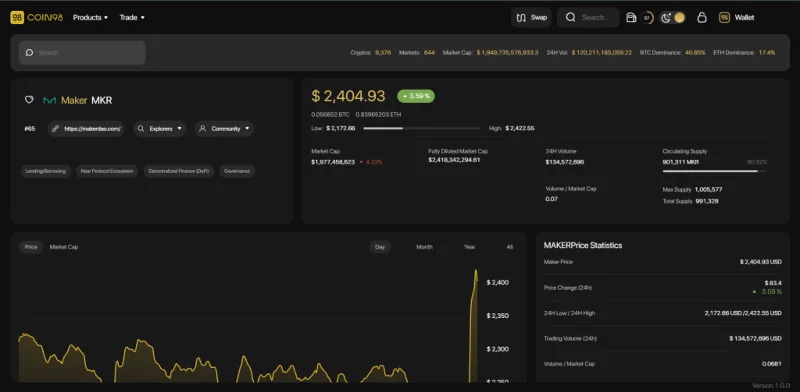Click the Volume / Market Cap 0.0681 value
The height and width of the screenshot is (392, 800).
771,364
